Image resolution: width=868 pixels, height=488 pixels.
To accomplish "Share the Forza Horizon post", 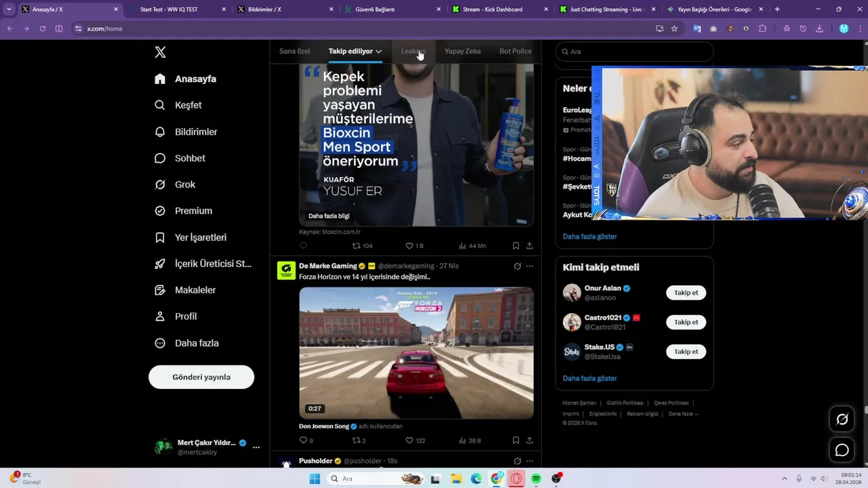I will [x=530, y=441].
